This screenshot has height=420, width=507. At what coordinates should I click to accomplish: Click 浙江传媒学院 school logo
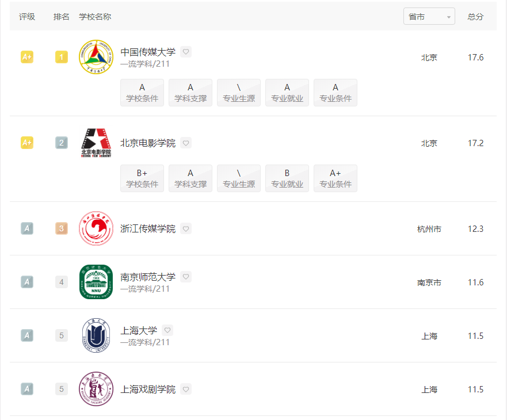point(96,228)
